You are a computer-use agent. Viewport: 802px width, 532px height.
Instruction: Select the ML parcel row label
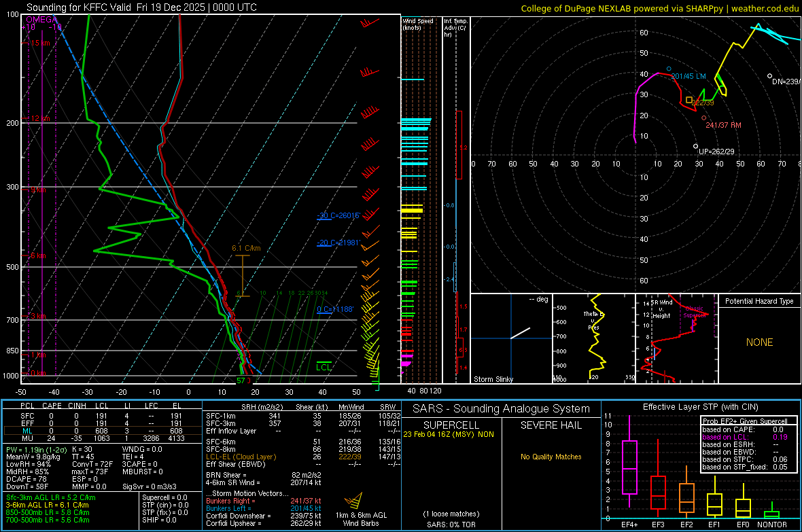click(27, 431)
